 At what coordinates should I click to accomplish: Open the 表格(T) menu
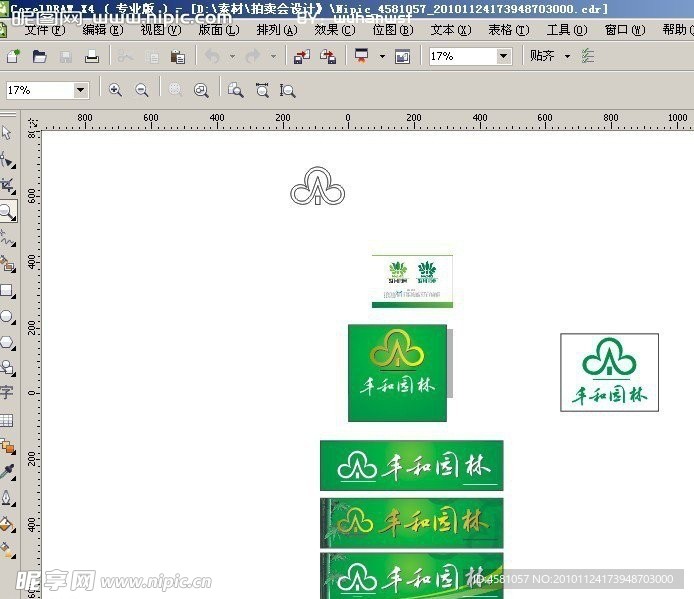[x=509, y=30]
